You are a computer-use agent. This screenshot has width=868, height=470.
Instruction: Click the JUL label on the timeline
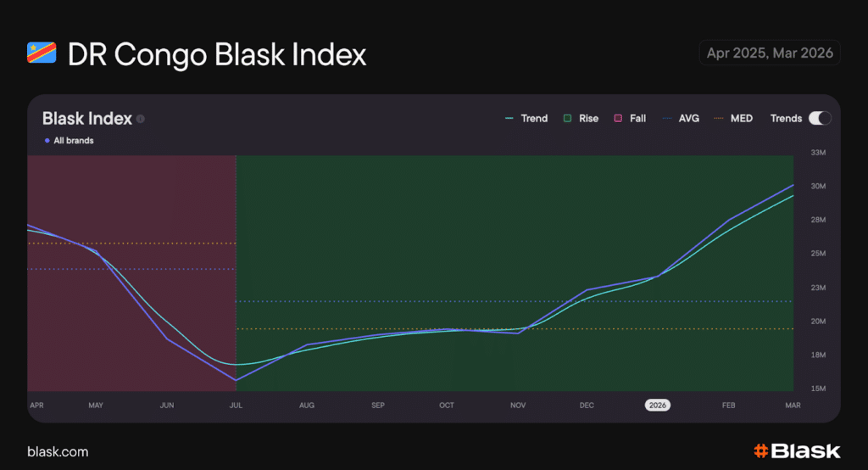(x=236, y=406)
